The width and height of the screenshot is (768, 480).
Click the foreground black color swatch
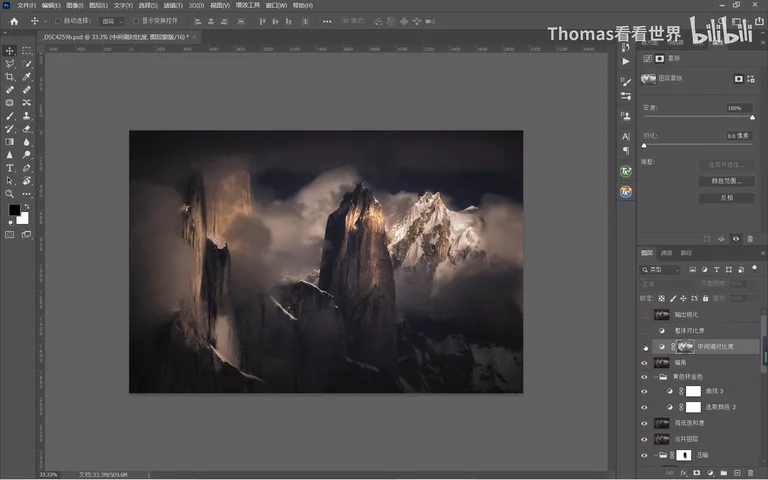[x=14, y=210]
